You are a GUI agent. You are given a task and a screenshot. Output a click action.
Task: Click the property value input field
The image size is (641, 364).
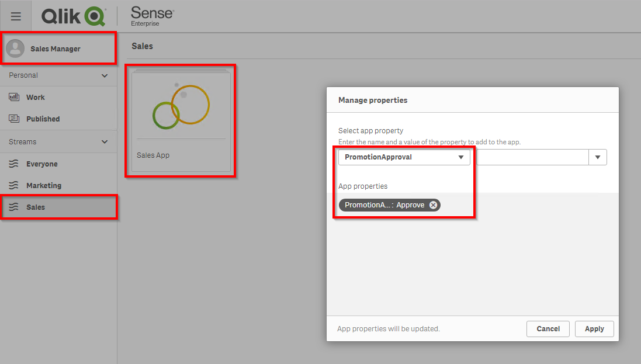pyautogui.click(x=532, y=157)
